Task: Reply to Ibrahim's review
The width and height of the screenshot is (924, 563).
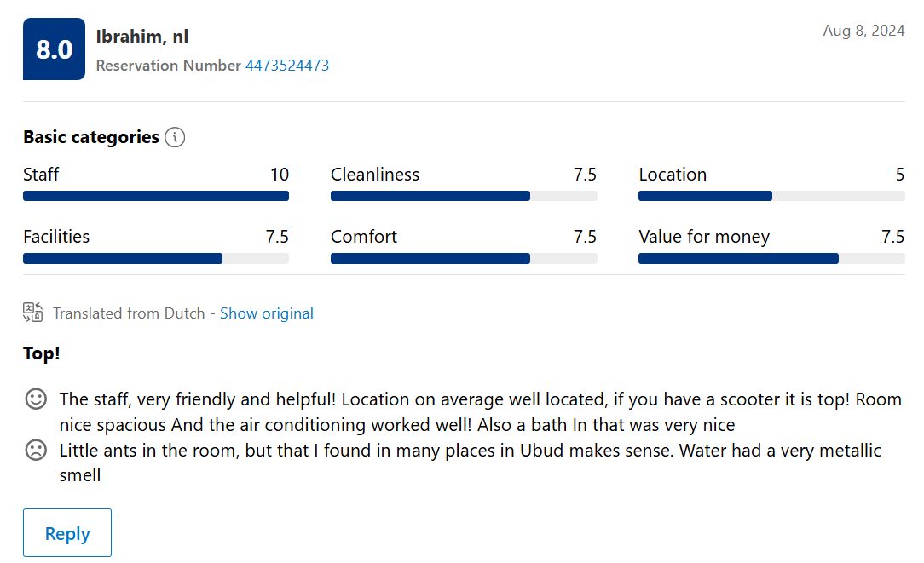Action: coord(67,533)
